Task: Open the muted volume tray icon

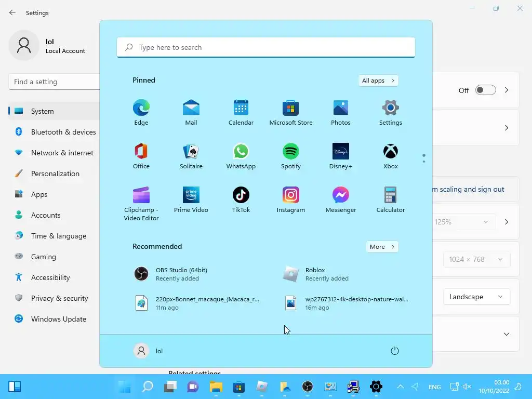Action: [x=467, y=387]
